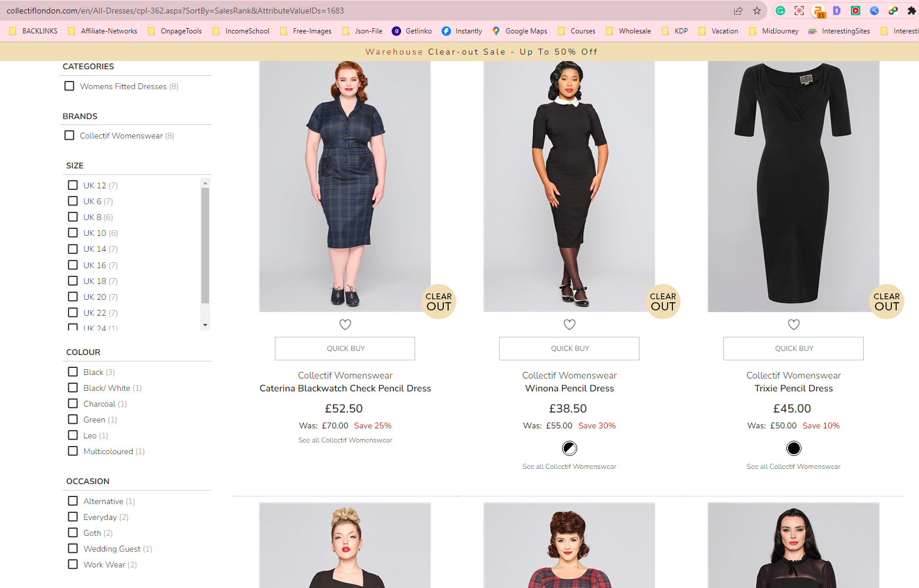Click the share page icon in address bar
The width and height of the screenshot is (919, 588).
[738, 11]
